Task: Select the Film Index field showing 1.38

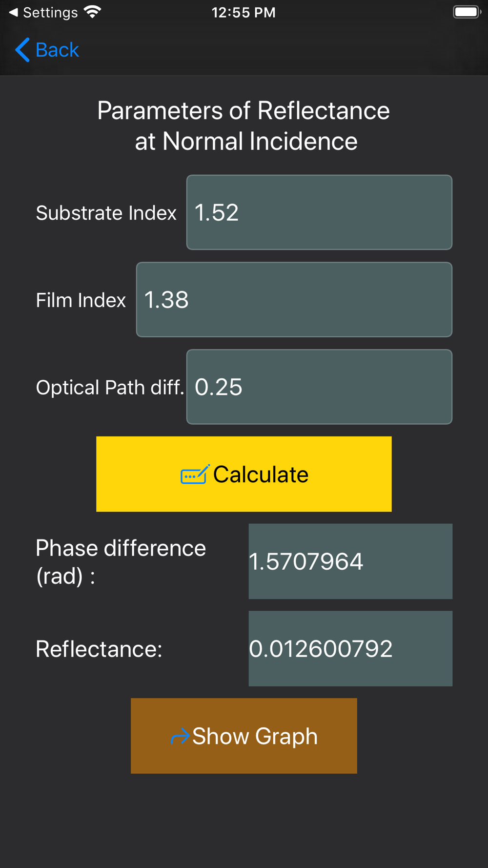Action: 294,300
